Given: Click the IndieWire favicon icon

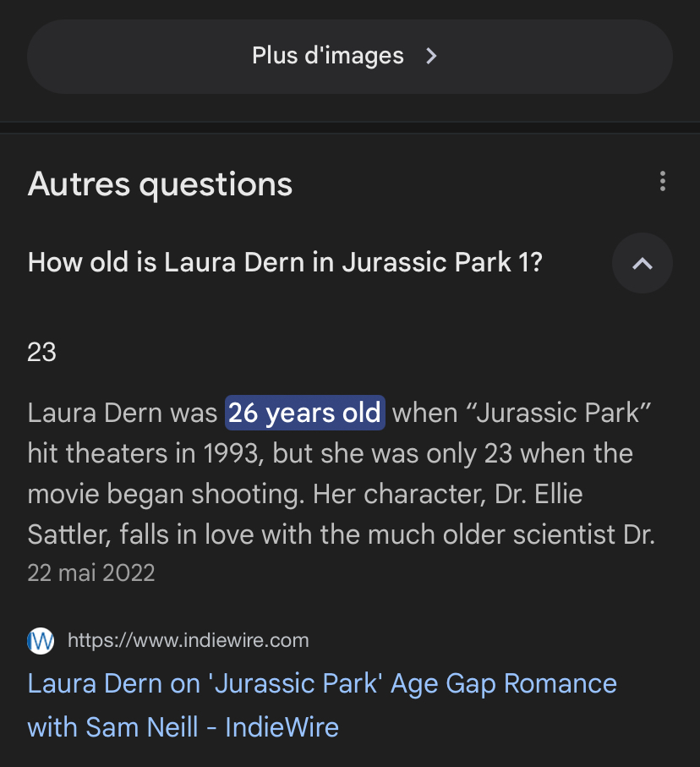Looking at the screenshot, I should pyautogui.click(x=41, y=640).
